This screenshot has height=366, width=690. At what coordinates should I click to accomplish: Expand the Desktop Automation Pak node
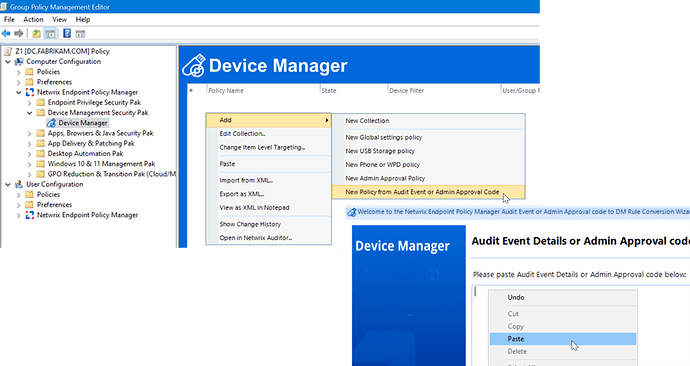point(29,154)
